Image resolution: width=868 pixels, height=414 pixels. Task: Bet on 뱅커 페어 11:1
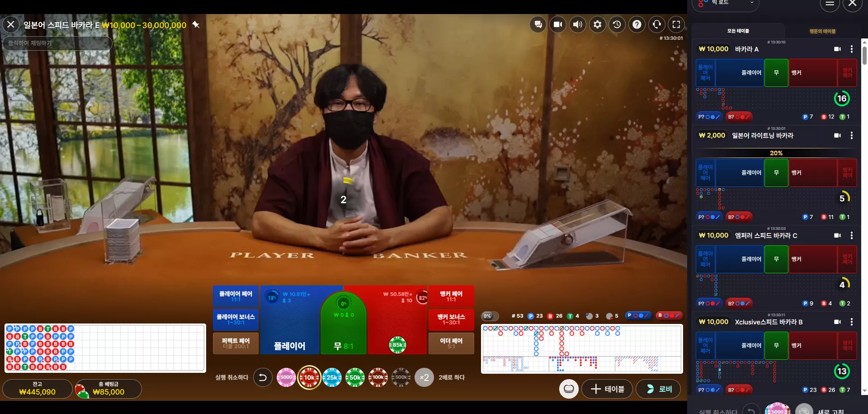click(451, 296)
